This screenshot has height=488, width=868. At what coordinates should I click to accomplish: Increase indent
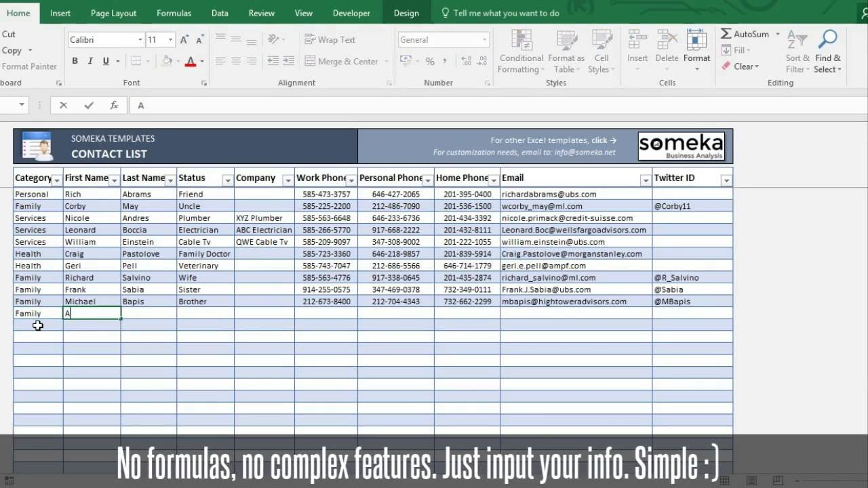pos(288,61)
